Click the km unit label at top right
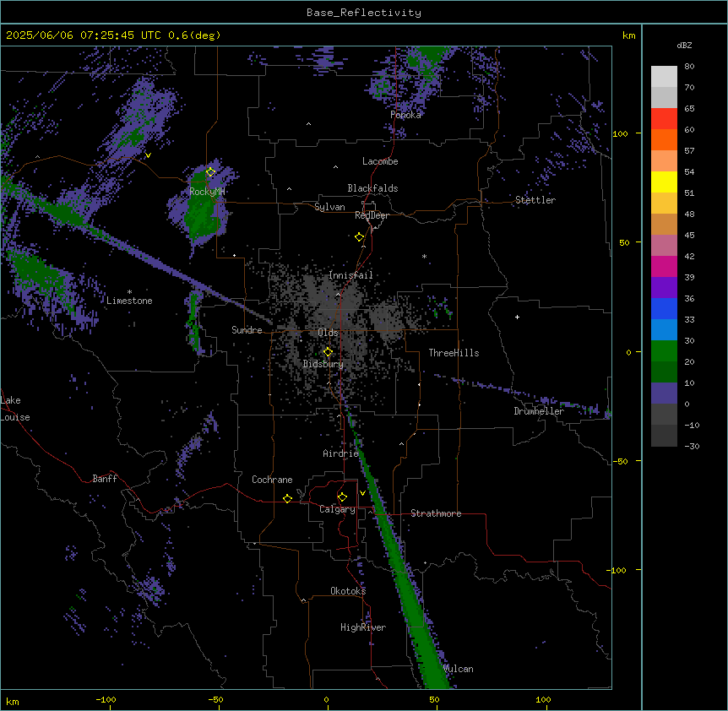This screenshot has height=711, width=728. point(628,35)
